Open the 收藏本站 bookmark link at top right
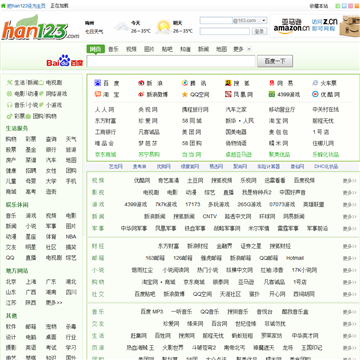 319,6
